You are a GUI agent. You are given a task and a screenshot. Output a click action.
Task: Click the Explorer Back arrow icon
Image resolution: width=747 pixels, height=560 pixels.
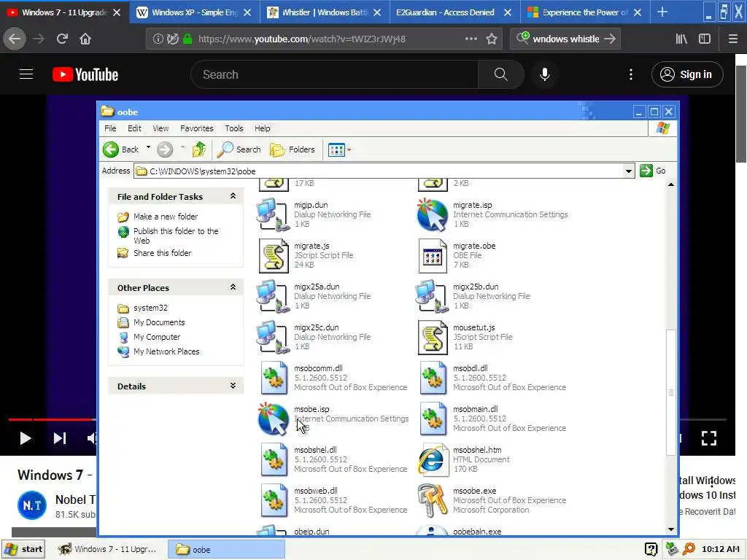pyautogui.click(x=111, y=149)
